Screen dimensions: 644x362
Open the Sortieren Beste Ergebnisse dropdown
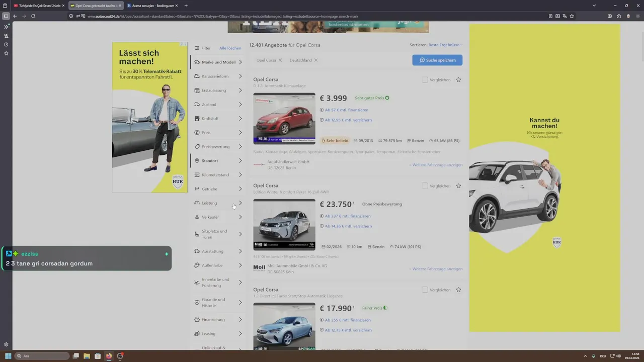click(445, 45)
